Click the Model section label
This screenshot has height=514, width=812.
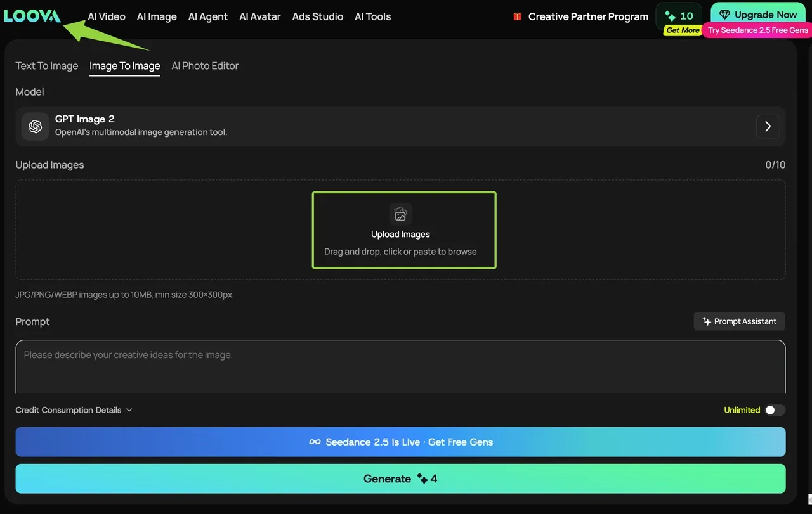pos(30,92)
